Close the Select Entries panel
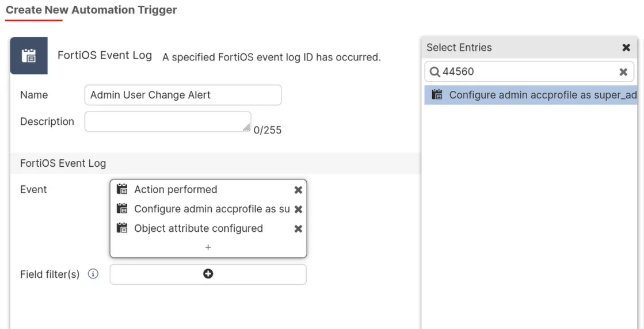This screenshot has width=644, height=329. [x=626, y=48]
